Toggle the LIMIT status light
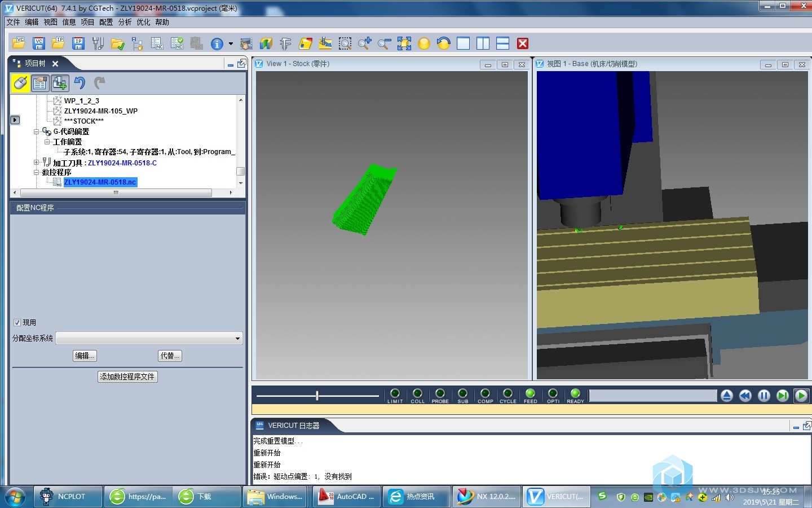This screenshot has height=508, width=812. point(395,393)
